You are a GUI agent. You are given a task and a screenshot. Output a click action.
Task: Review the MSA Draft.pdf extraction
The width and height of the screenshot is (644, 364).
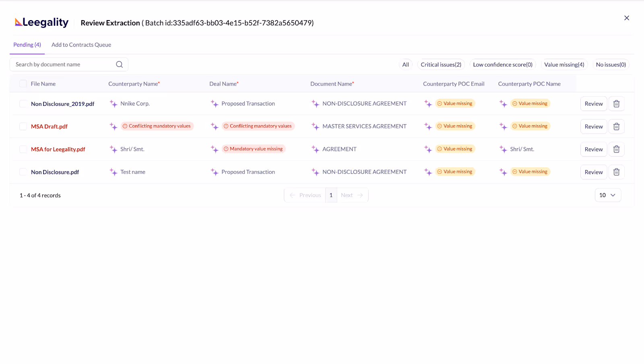594,127
